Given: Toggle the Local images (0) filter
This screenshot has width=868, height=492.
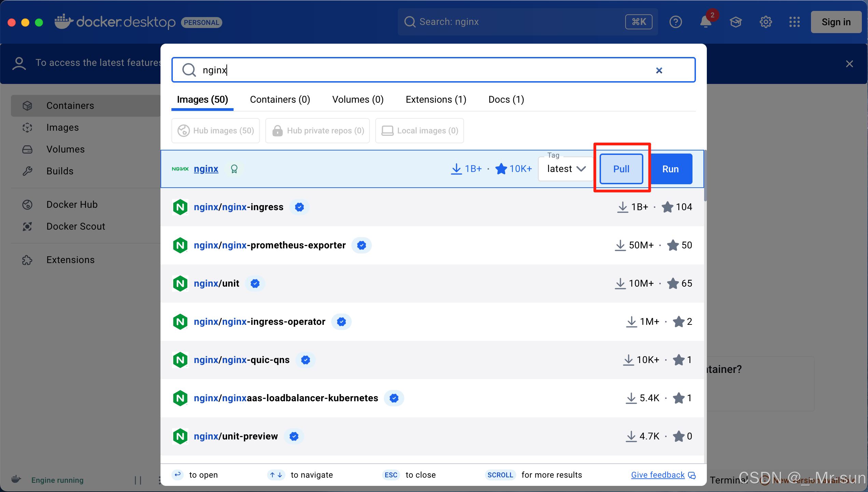Looking at the screenshot, I should 419,131.
